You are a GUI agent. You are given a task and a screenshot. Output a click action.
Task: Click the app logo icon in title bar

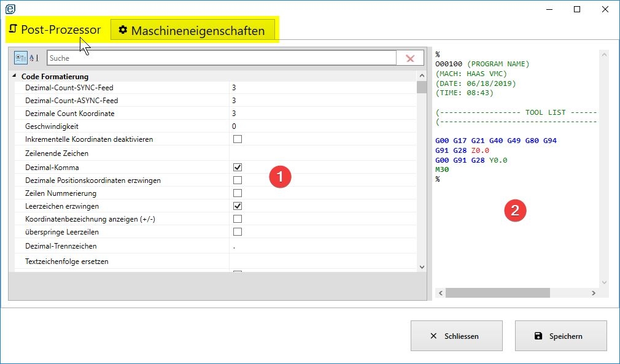[10, 9]
